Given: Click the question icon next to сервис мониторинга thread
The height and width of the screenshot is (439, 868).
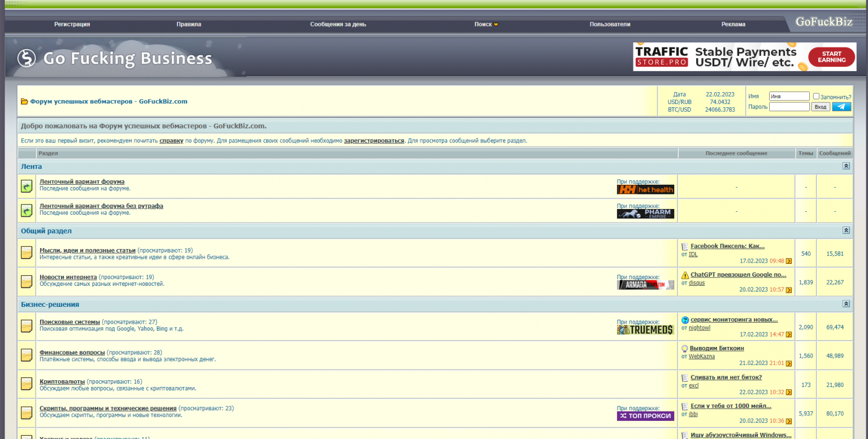Looking at the screenshot, I should [685, 320].
